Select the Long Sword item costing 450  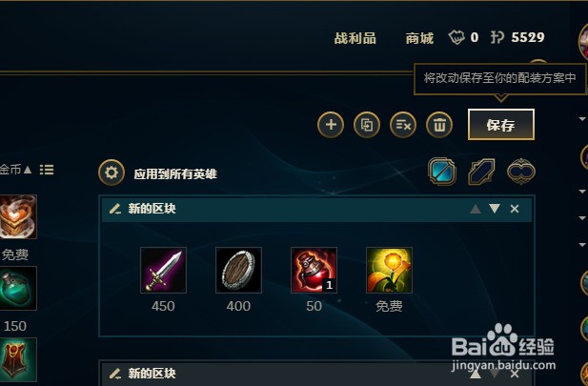[x=163, y=270]
